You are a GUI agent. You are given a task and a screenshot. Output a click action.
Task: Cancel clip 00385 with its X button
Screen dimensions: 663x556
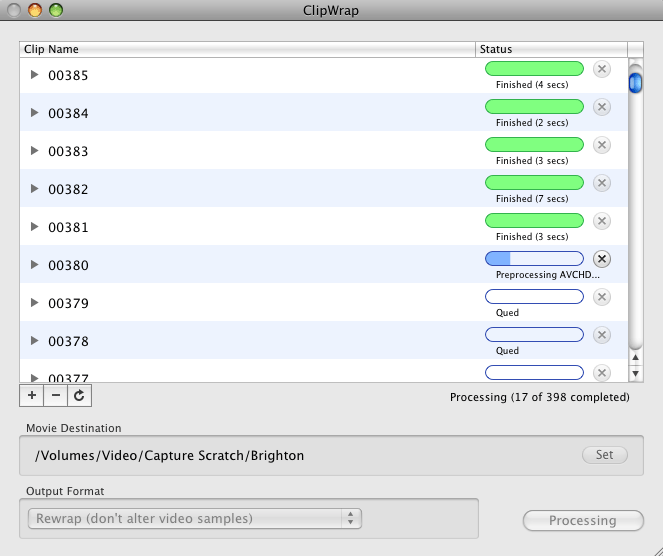pos(602,69)
